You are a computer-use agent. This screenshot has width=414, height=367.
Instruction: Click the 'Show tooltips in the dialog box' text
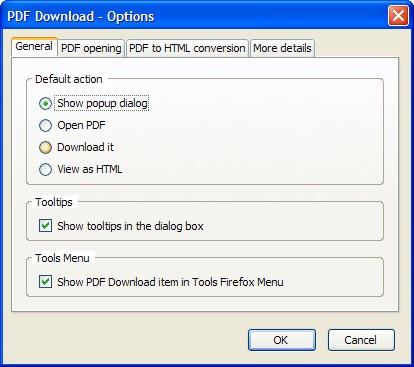pyautogui.click(x=130, y=226)
